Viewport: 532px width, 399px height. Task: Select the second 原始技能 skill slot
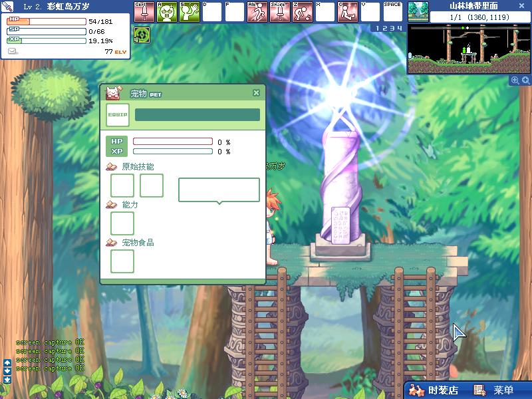(152, 186)
